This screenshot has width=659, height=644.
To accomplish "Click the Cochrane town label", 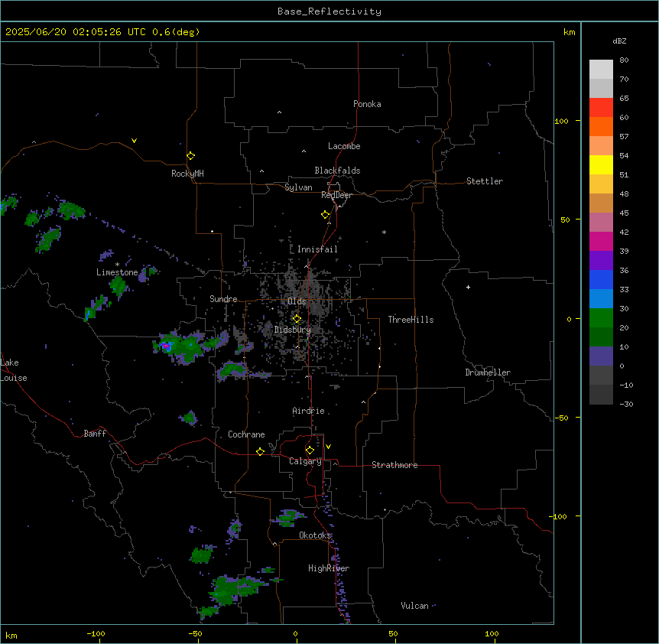I will pos(246,434).
